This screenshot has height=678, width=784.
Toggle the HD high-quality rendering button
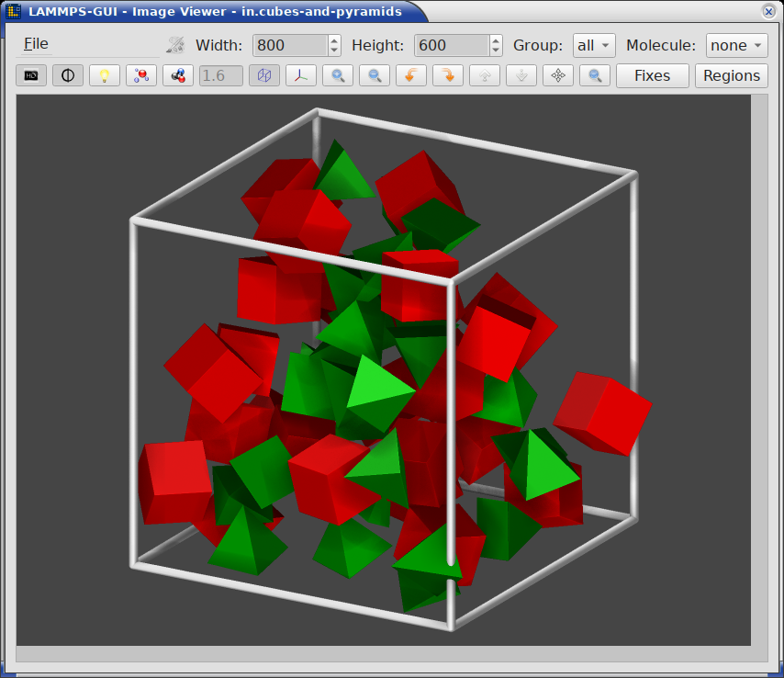point(31,75)
